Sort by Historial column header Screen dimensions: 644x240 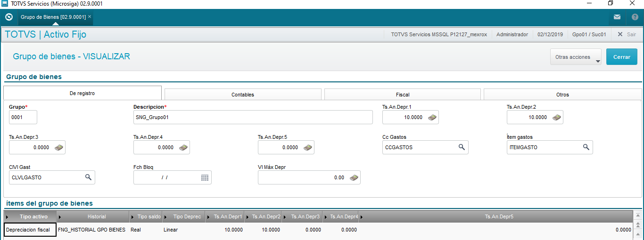pyautogui.click(x=93, y=216)
